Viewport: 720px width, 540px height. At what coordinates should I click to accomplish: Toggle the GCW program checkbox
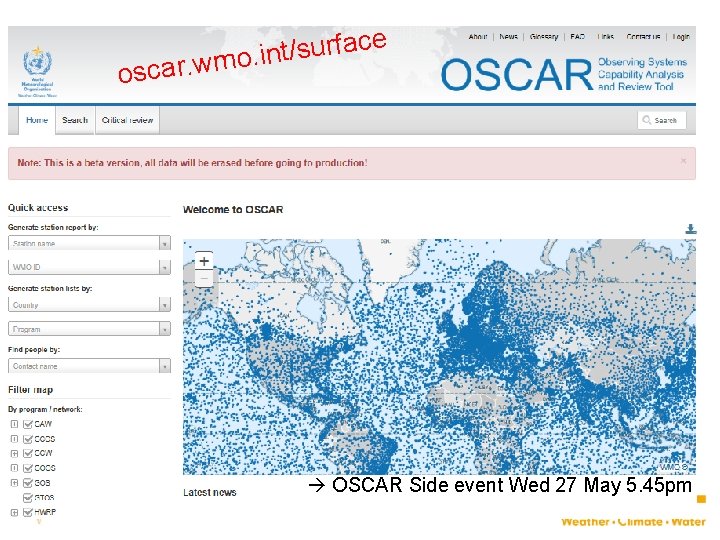pos(28,454)
